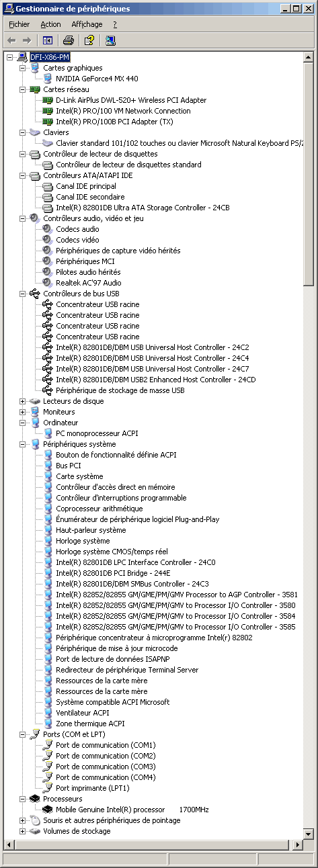The width and height of the screenshot is (318, 868).
Task: Collapse the Périphériques système category
Action: click(x=23, y=444)
